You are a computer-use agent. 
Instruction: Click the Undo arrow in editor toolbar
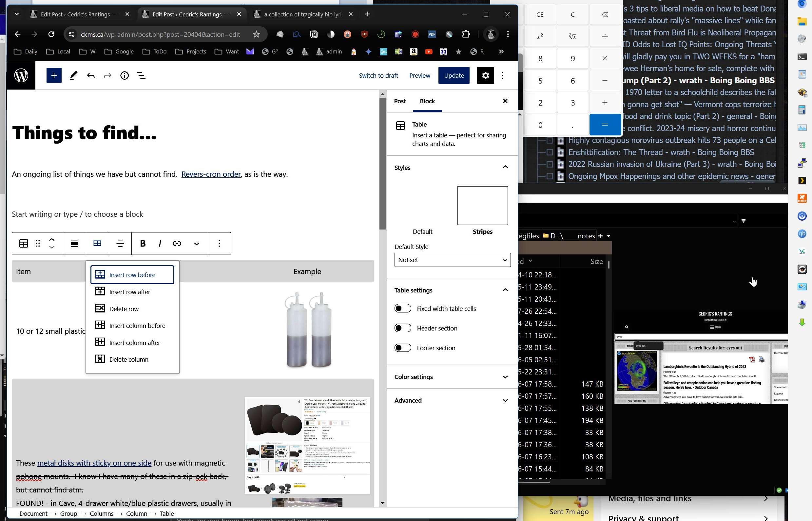pos(90,75)
